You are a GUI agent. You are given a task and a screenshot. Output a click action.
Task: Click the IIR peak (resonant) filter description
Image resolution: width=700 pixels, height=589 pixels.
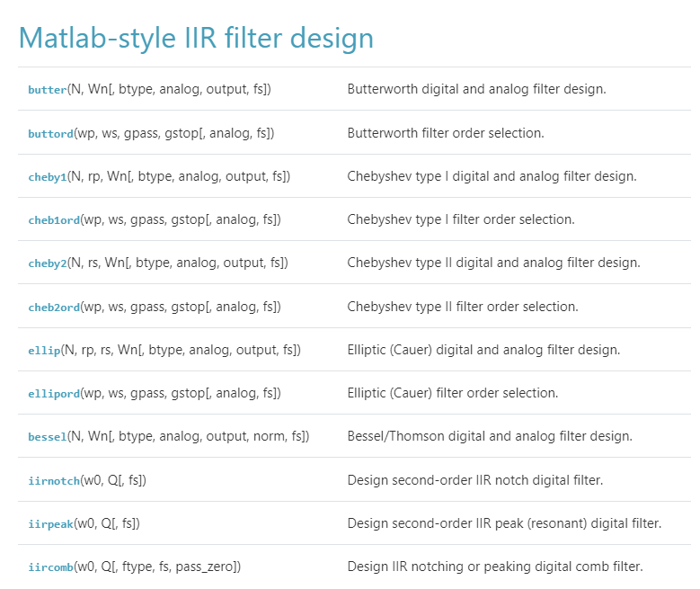pyautogui.click(x=504, y=523)
